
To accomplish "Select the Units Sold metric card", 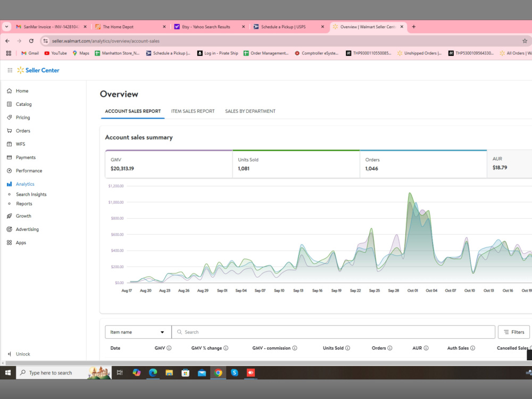I will tap(296, 164).
